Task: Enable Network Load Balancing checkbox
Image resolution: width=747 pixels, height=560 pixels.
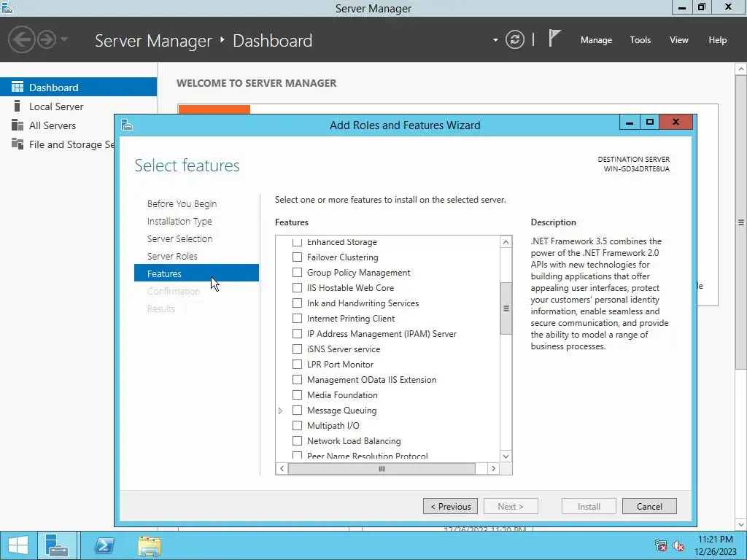Action: coord(298,440)
